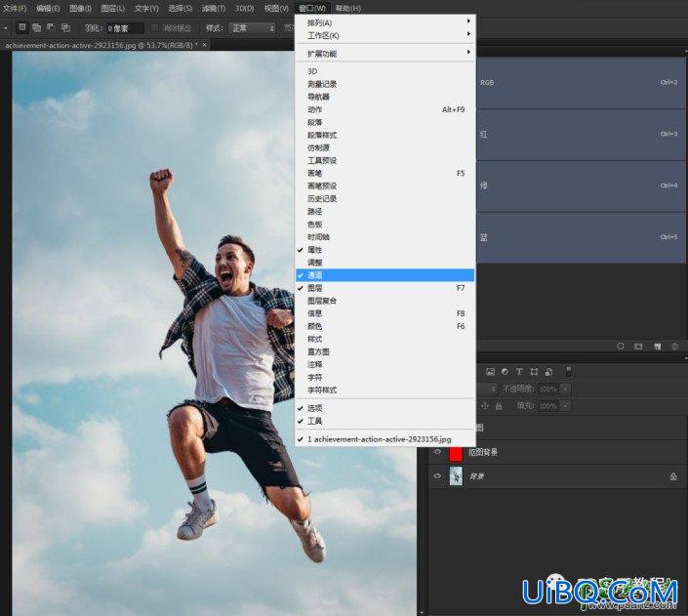
Task: Choose 直方图 in the Window menu
Action: tap(385, 351)
